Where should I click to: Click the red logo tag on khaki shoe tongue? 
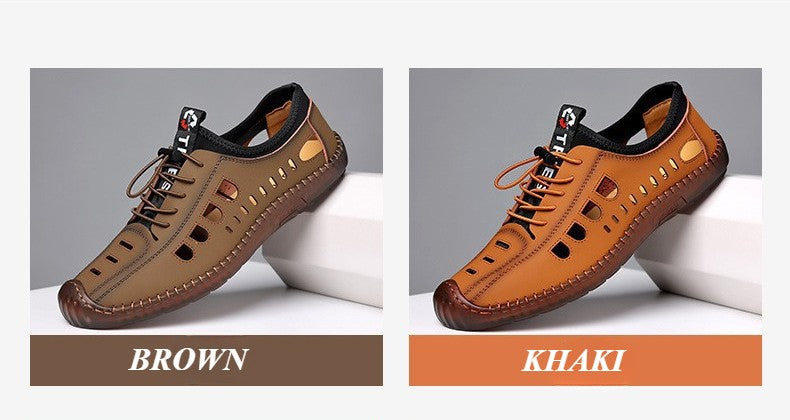coord(569,118)
